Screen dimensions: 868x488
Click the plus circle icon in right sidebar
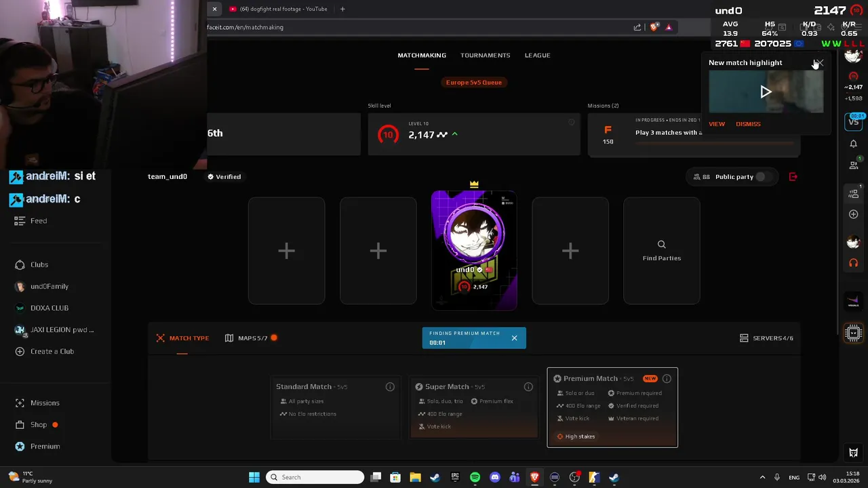[853, 214]
